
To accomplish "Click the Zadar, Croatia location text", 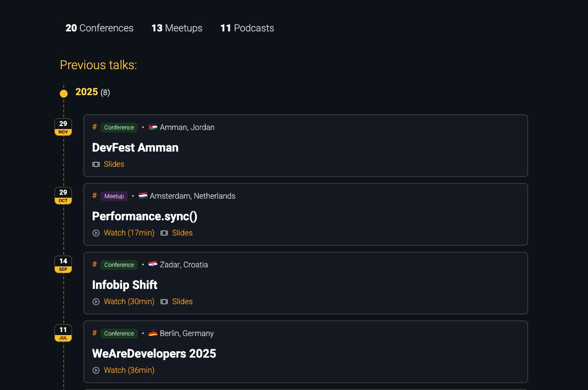I will 184,265.
